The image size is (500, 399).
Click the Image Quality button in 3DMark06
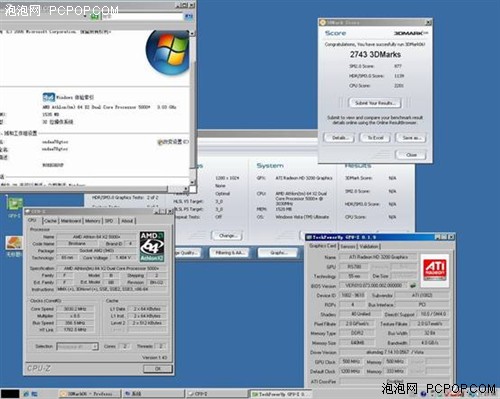point(187,253)
